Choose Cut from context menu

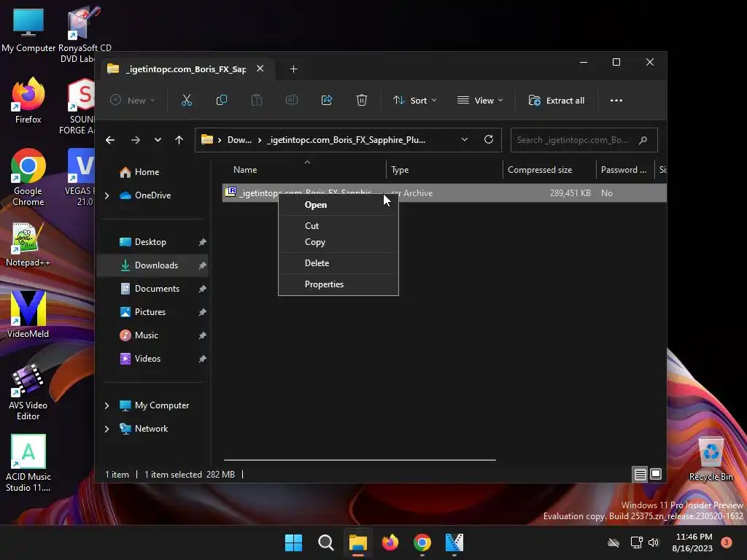[338, 226]
